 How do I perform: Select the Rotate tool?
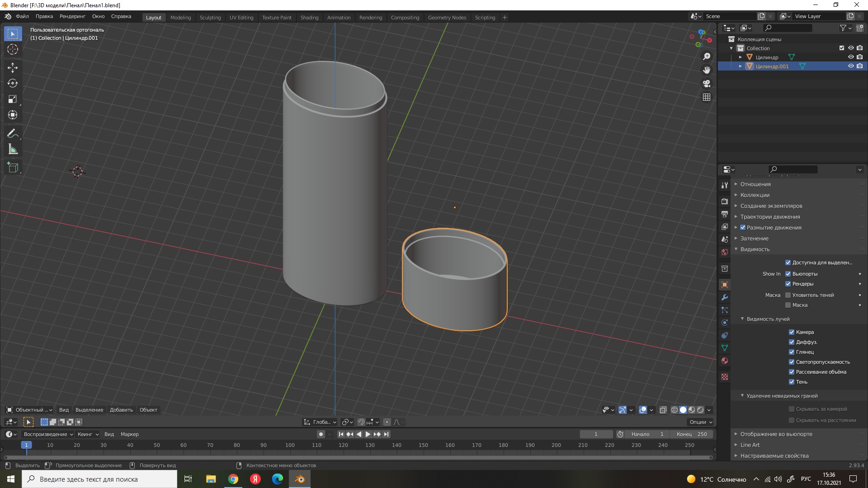point(13,84)
